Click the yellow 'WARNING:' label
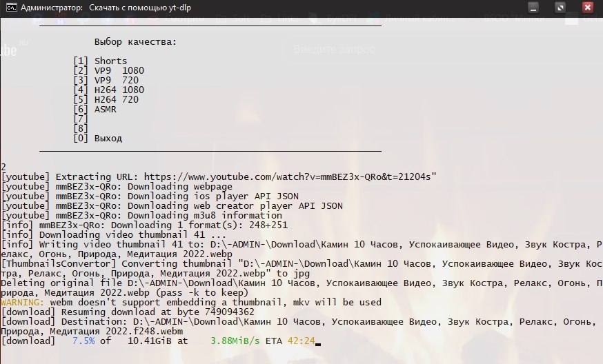The image size is (603, 364). [23, 302]
